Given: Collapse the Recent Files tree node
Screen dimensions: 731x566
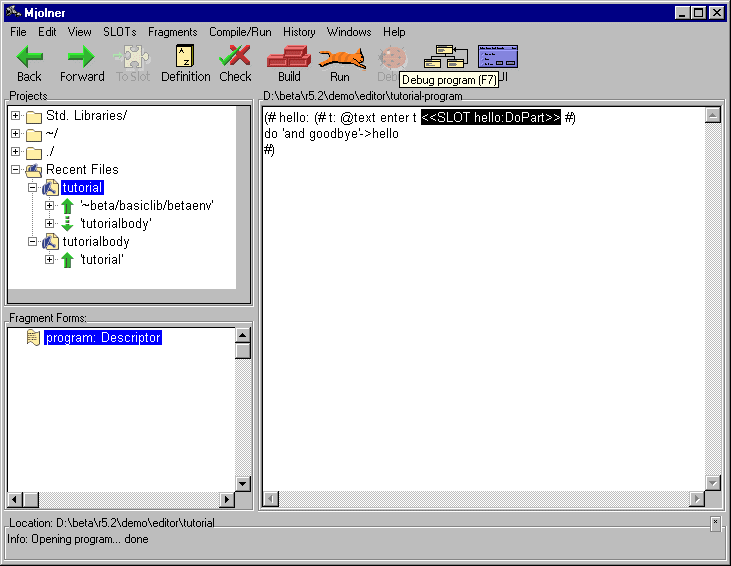Looking at the screenshot, I should tap(16, 170).
